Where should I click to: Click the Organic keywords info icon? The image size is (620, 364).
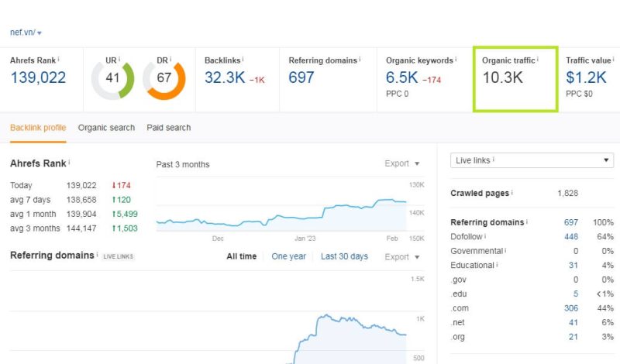point(456,60)
